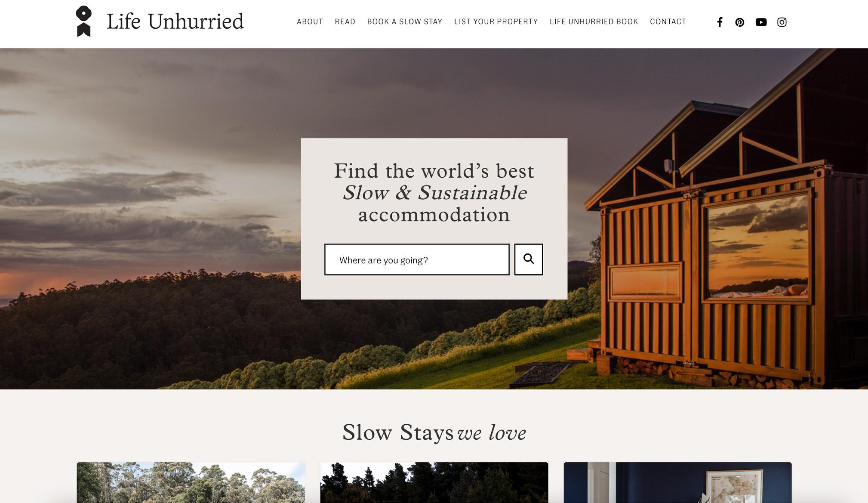Open the navy room with map thumbnail
This screenshot has width=868, height=503.
[x=677, y=482]
